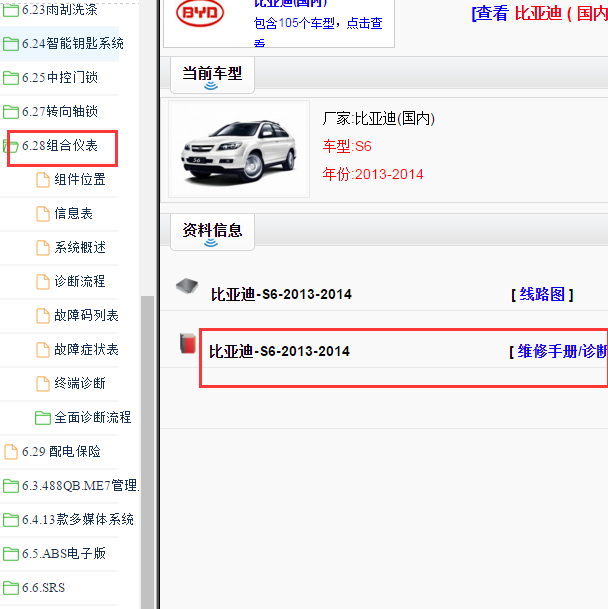Click second 比亚迪-S6-2013-2014 title beside 维修手册
Screen dimensions: 608x609
[279, 351]
